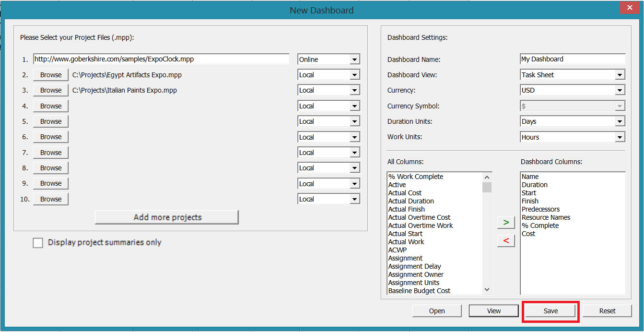Enable Display project summaries only
The height and width of the screenshot is (332, 644).
[x=38, y=242]
